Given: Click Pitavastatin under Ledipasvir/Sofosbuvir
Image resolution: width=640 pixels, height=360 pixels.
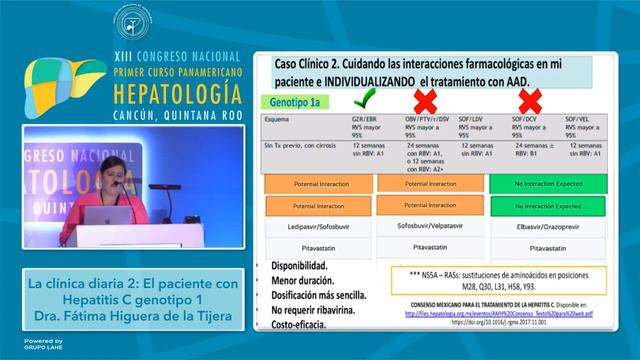Looking at the screenshot, I should coord(318,248).
